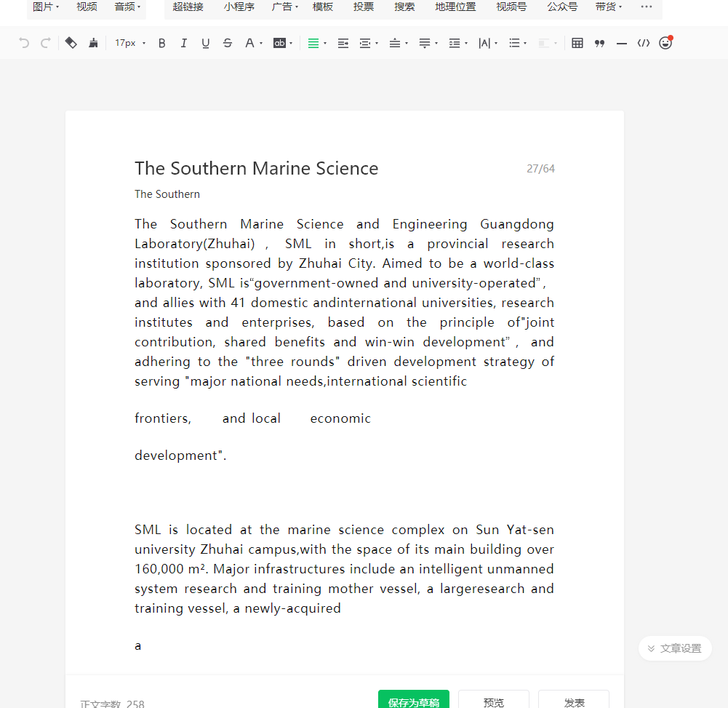Toggle bold formatting
The width and height of the screenshot is (728, 708).
coord(161,43)
